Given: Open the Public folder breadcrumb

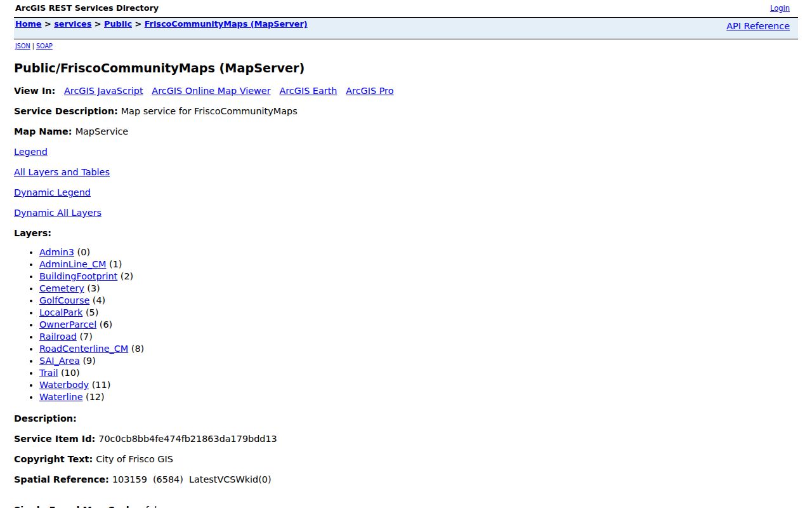Looking at the screenshot, I should [x=118, y=24].
